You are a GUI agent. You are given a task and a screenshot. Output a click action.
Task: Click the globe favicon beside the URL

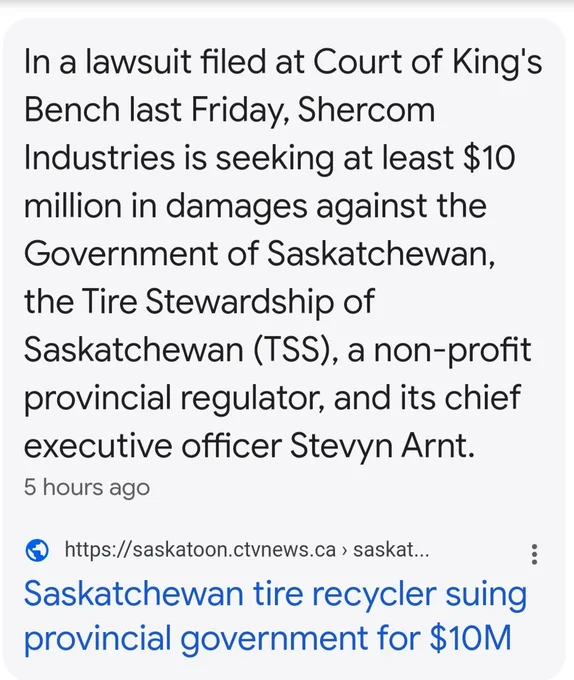(37, 550)
